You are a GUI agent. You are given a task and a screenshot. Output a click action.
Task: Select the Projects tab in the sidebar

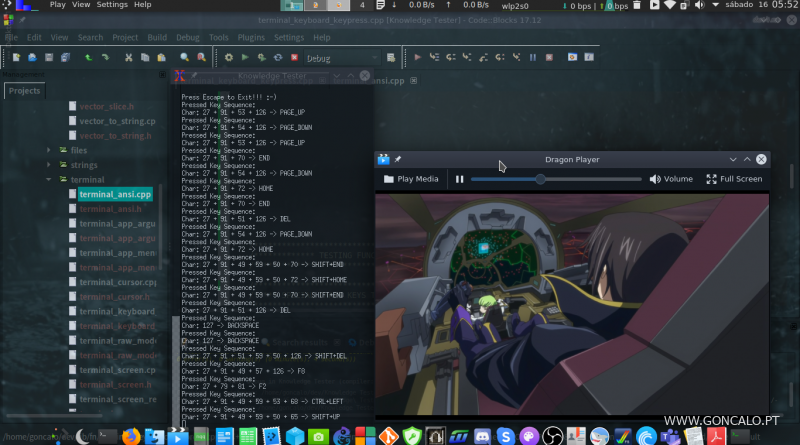click(x=24, y=91)
